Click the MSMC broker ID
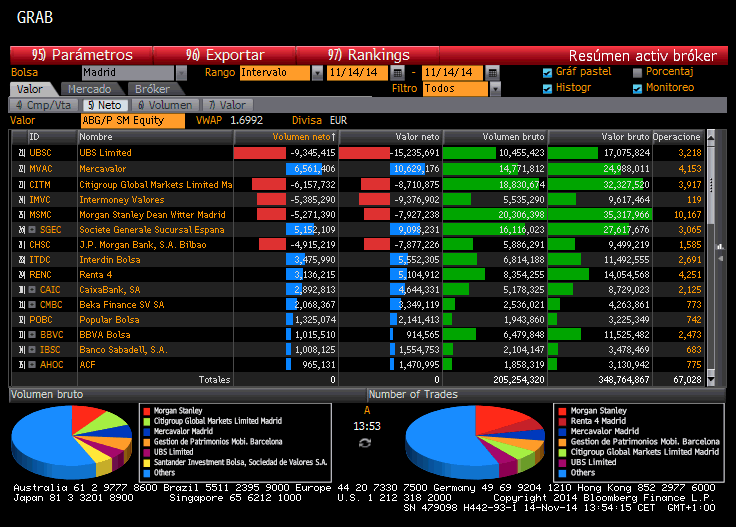 point(40,215)
